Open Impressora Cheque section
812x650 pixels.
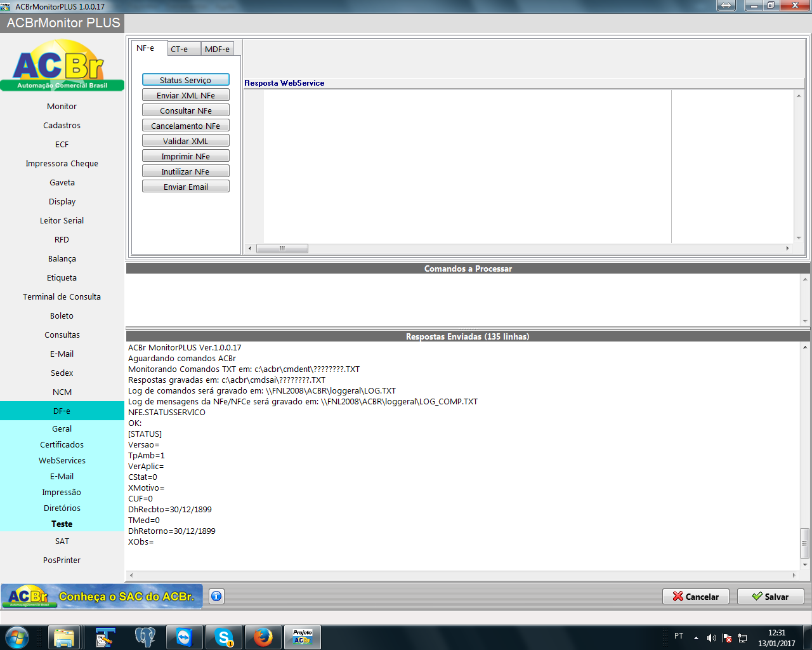pyautogui.click(x=62, y=163)
